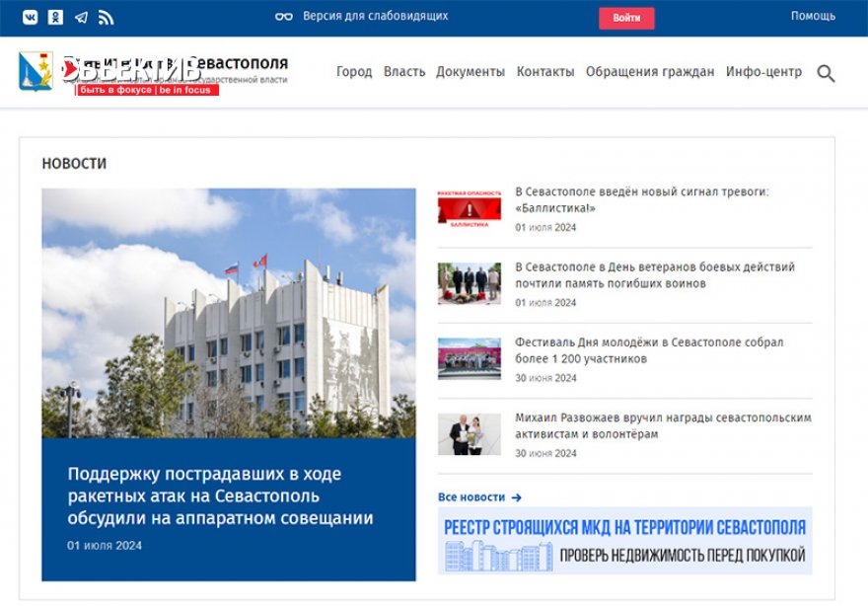868x606 pixels.
Task: Click the red Войти button
Action: pyautogui.click(x=626, y=18)
